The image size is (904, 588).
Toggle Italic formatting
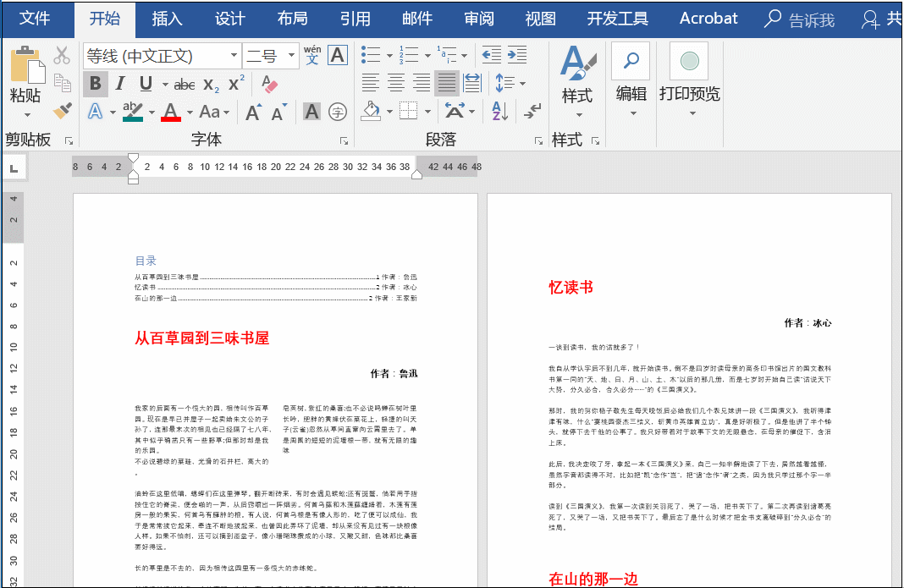click(119, 84)
